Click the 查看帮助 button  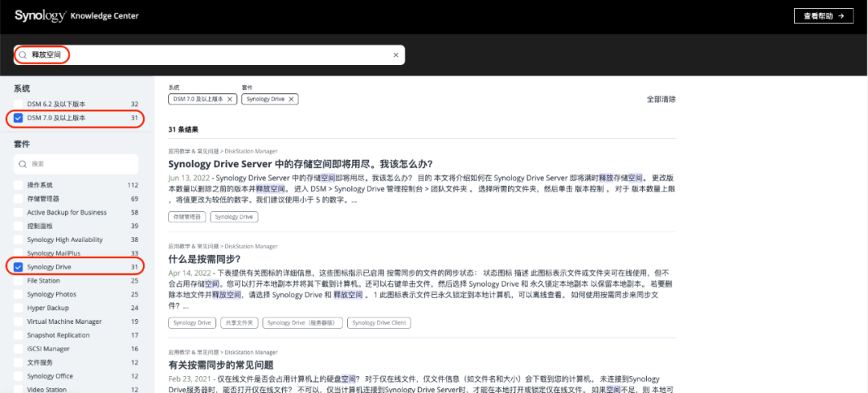(x=824, y=16)
